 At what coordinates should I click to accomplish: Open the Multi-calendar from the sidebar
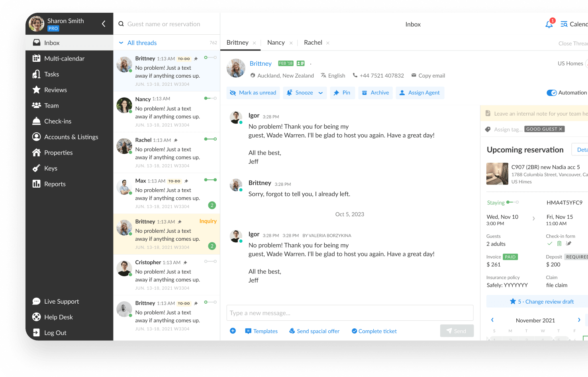click(x=65, y=58)
